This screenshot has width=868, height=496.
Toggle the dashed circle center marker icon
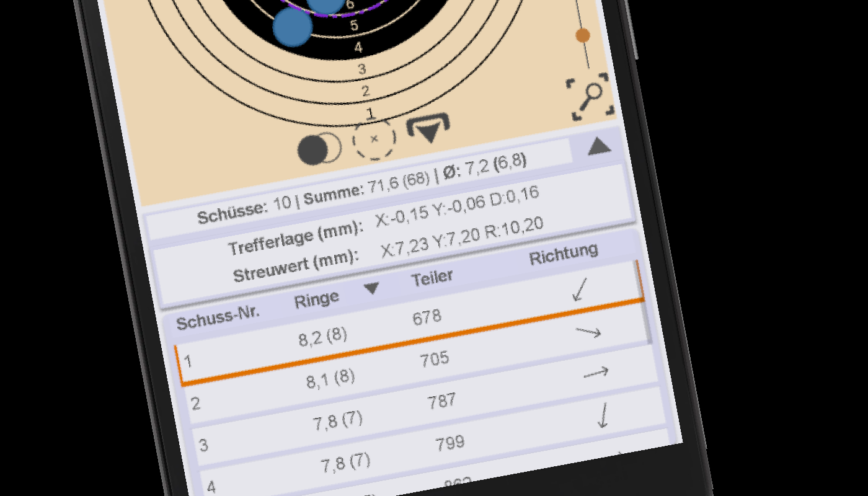click(x=374, y=139)
